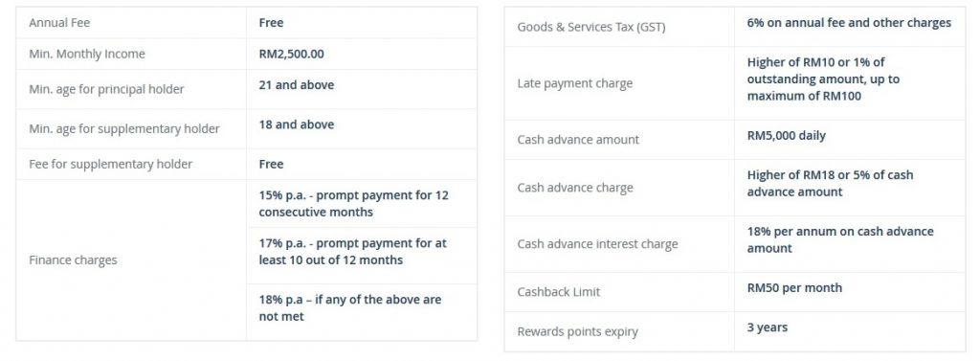Click the Rewards points expiry label
Image resolution: width=980 pixels, height=361 pixels.
coord(577,331)
